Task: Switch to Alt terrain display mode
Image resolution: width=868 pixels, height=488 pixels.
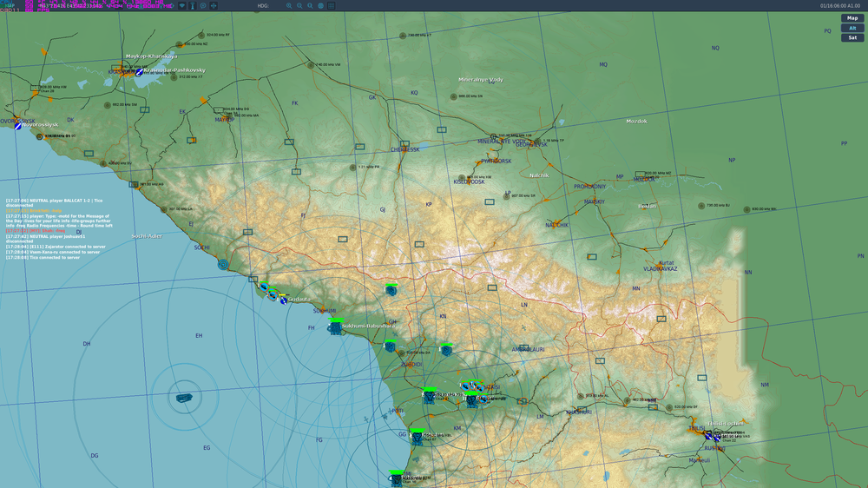Action: pyautogui.click(x=852, y=28)
